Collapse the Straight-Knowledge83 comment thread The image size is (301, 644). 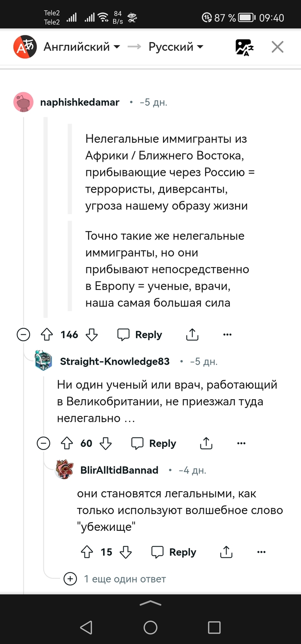coord(43,444)
